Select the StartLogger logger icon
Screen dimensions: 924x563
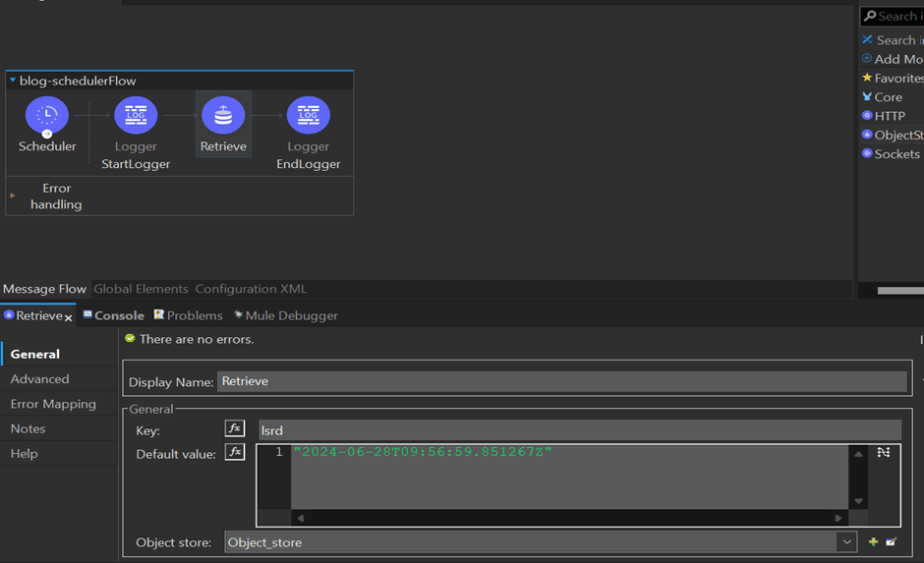(x=136, y=116)
